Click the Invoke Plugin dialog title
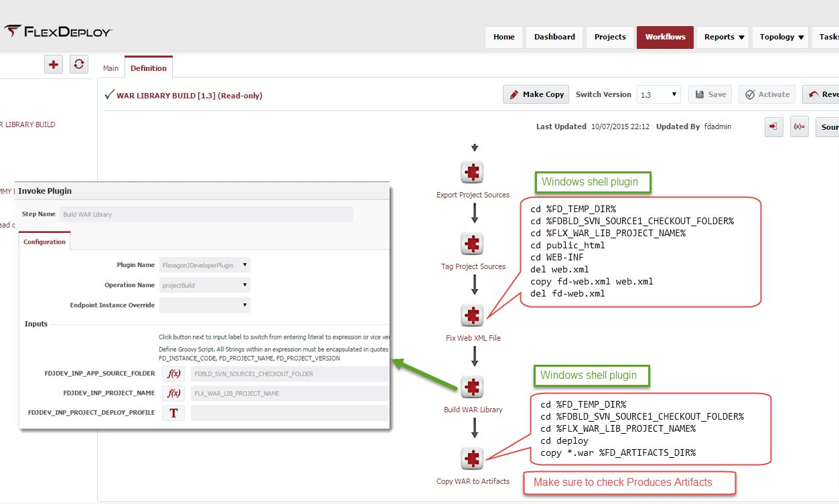This screenshot has width=839, height=504. tap(45, 191)
